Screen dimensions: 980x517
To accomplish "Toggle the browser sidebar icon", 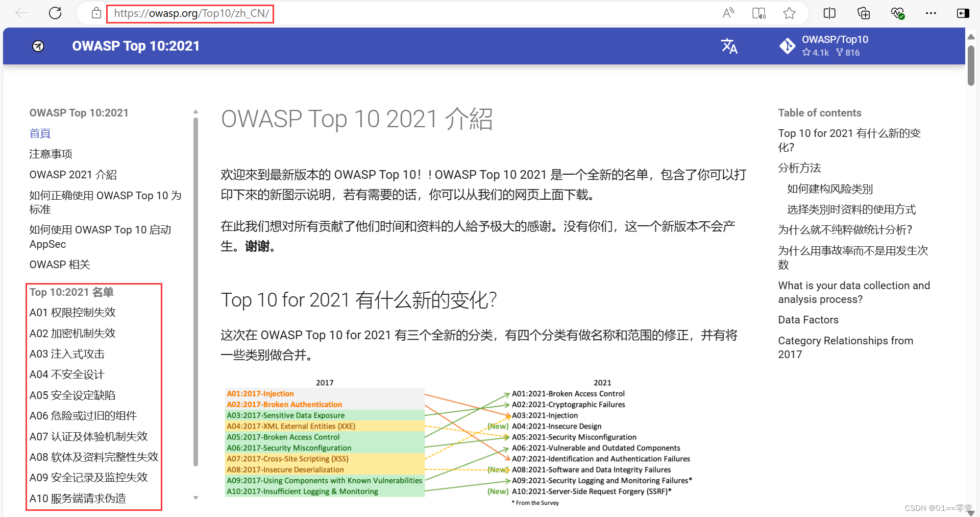I will click(963, 13).
